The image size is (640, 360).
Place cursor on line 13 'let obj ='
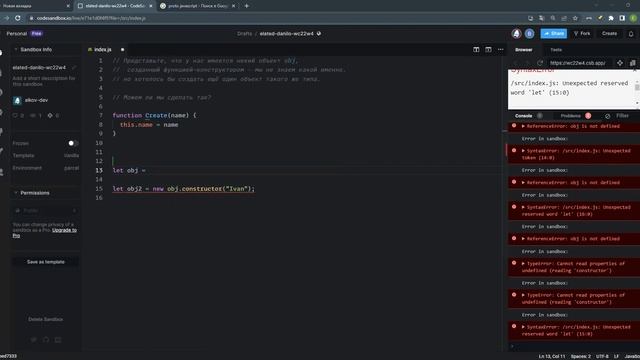[129, 170]
